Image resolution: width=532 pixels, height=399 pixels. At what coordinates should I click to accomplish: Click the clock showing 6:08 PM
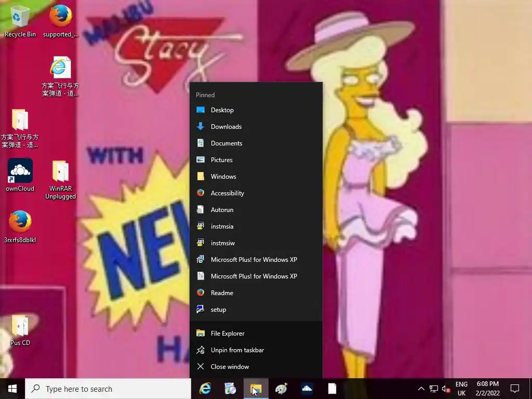tap(487, 389)
